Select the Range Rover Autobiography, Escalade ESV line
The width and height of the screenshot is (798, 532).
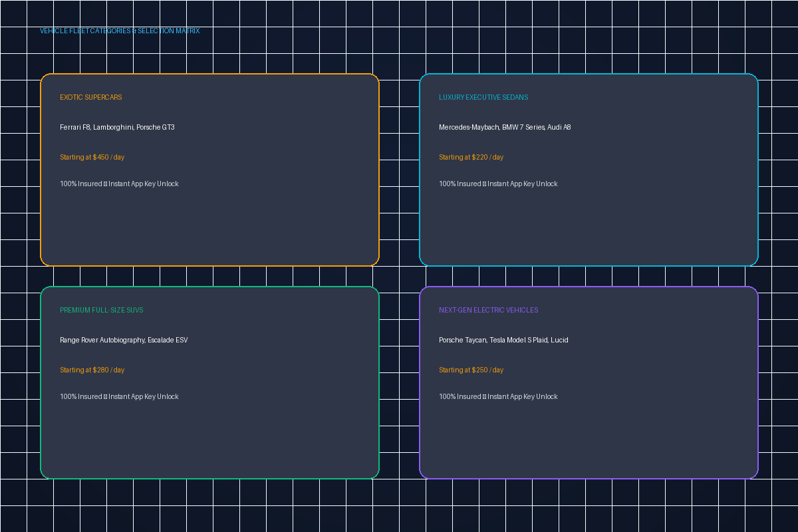124,340
